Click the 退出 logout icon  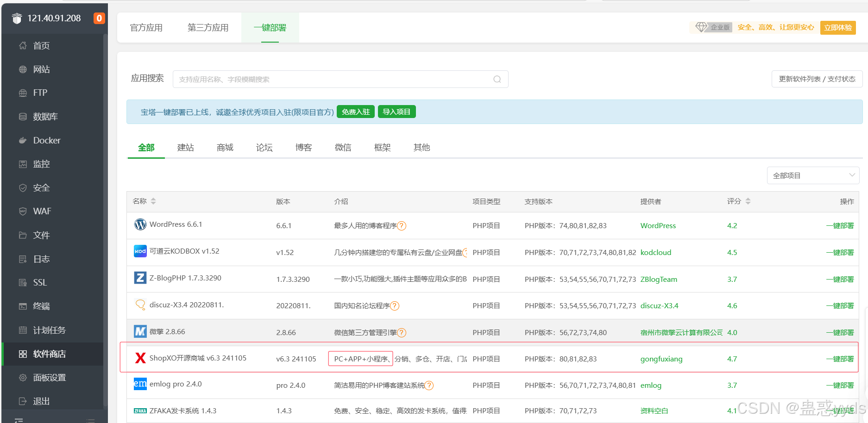23,401
